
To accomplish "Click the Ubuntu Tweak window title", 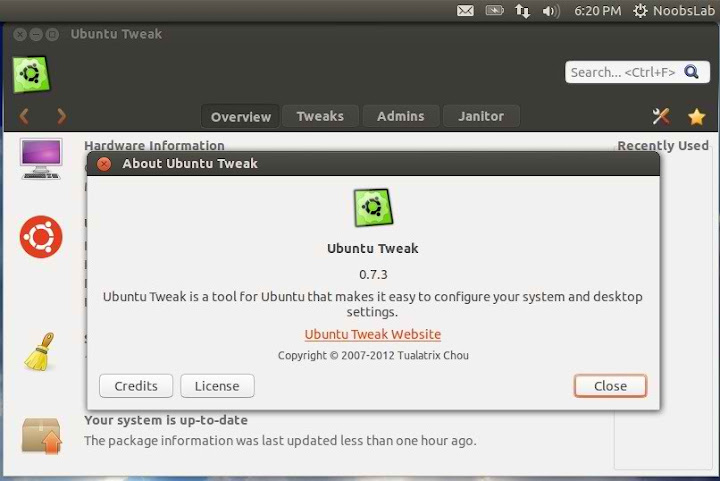I will pos(116,34).
